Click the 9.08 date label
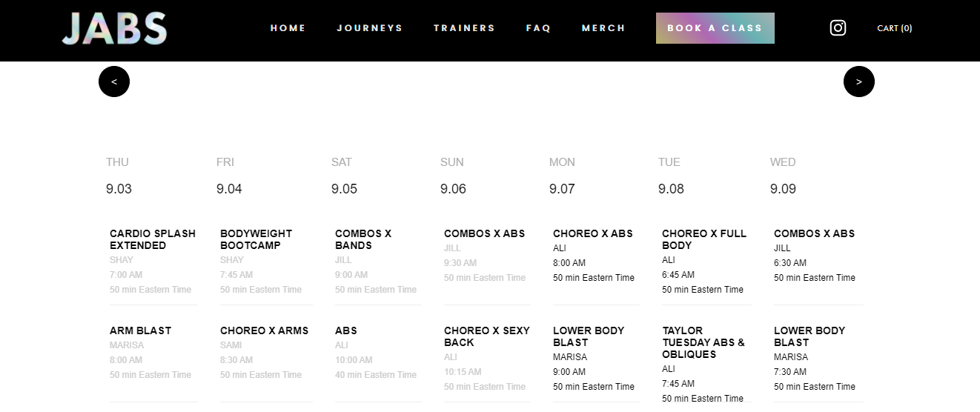 [671, 189]
